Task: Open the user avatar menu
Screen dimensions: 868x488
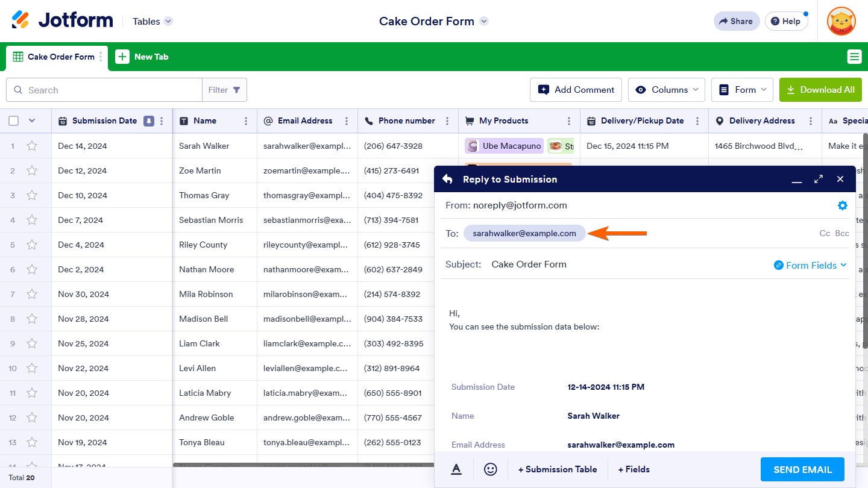Action: coord(841,21)
